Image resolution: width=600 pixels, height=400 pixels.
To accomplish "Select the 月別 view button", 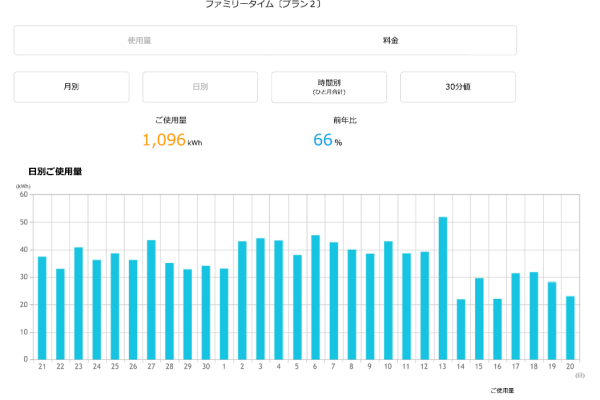I will [71, 87].
